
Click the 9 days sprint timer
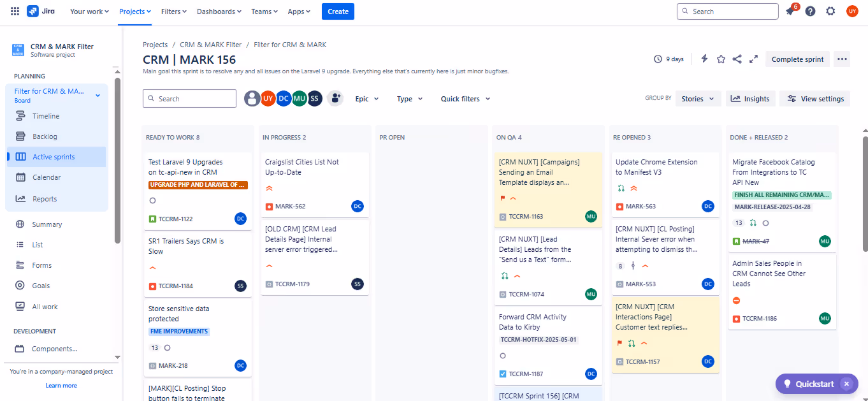pyautogui.click(x=669, y=59)
